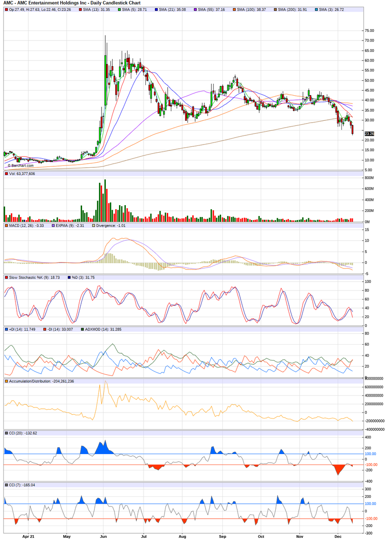Click the AMC Daily Candlestick Chart title
This screenshot has width=392, height=547.
click(x=72, y=3)
